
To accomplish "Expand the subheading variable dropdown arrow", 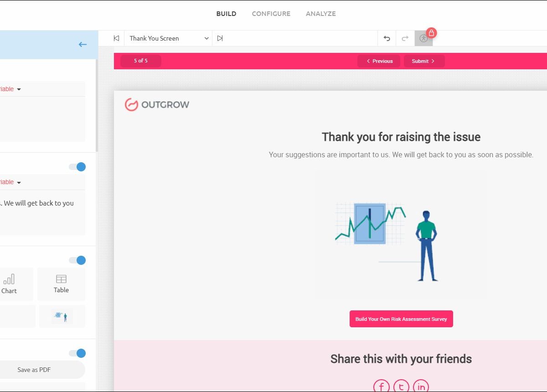I will click(x=19, y=182).
